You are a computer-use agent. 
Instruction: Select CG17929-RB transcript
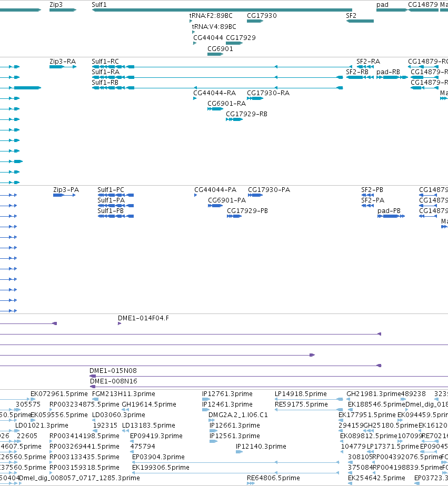tap(234, 119)
